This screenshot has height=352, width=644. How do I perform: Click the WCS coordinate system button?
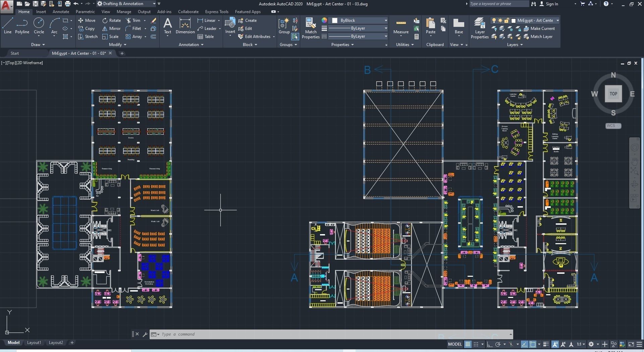[x=613, y=126]
